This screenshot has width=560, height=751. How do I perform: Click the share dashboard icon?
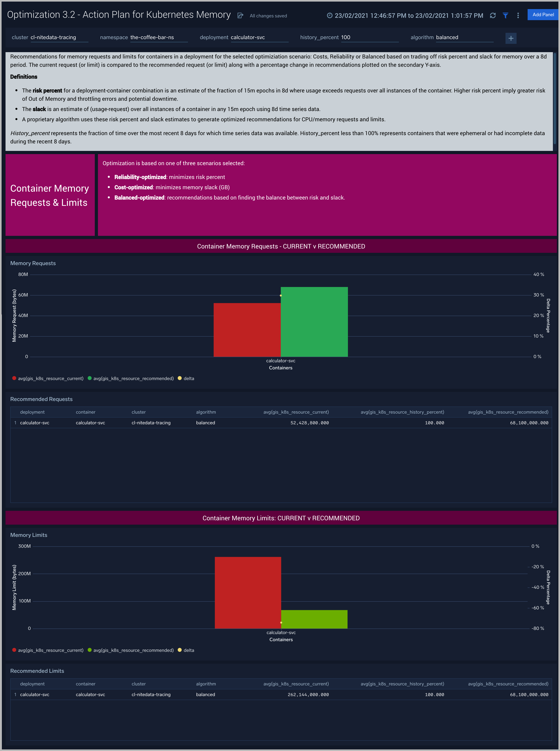click(x=240, y=16)
